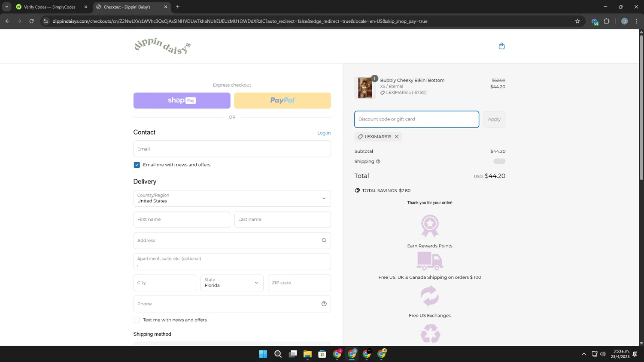Viewport: 644px width, 362px height.
Task: Click the City field
Action: [165, 283]
